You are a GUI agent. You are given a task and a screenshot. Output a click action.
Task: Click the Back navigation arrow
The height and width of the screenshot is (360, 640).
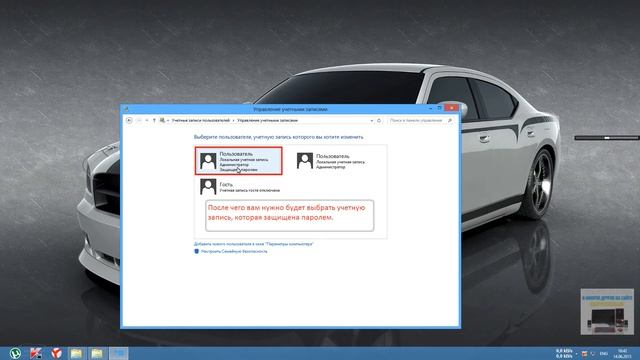(129, 120)
